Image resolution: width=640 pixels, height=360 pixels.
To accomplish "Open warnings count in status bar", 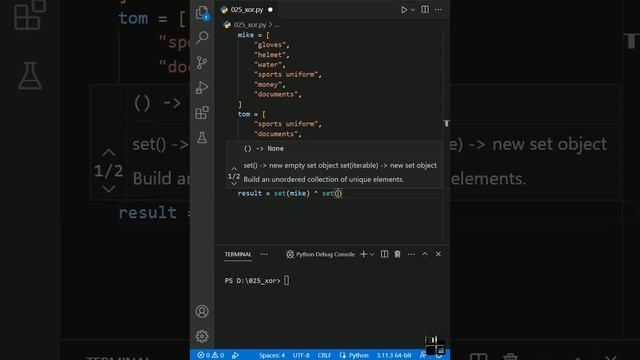I will click(218, 355).
